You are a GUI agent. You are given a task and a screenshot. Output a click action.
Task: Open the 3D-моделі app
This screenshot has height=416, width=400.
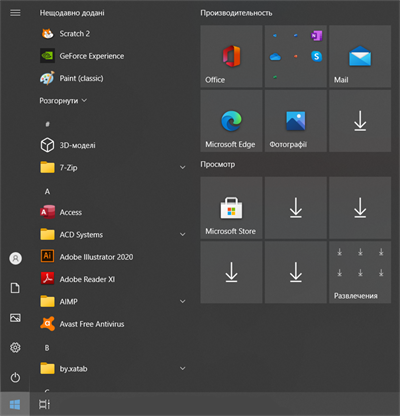tap(68, 145)
